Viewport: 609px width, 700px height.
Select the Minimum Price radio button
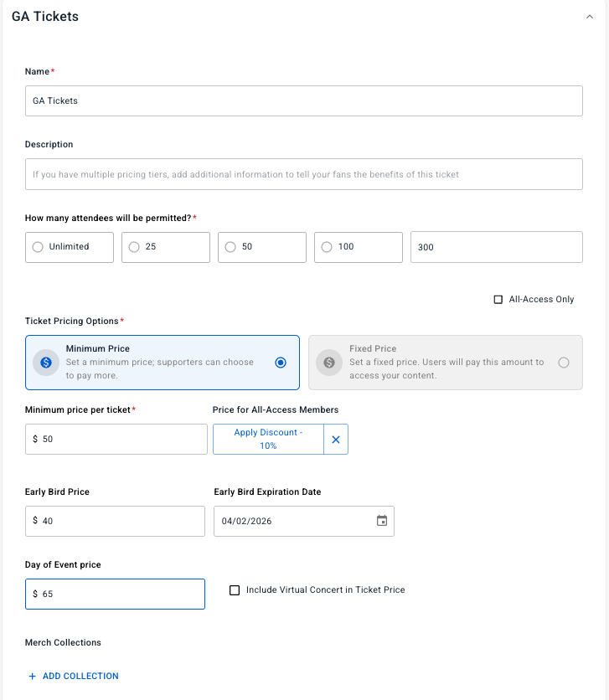(281, 363)
